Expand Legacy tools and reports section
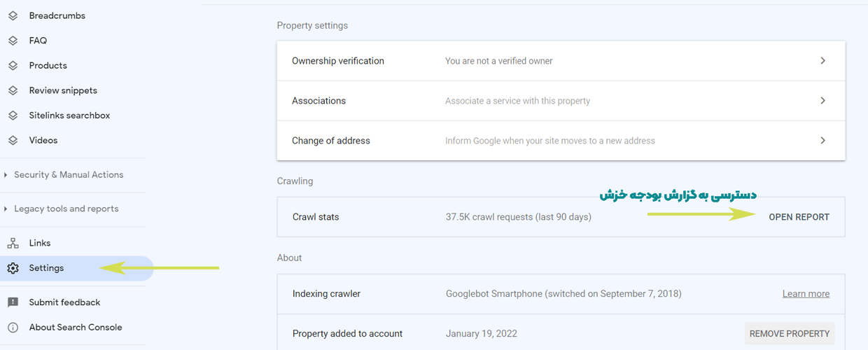 pyautogui.click(x=62, y=209)
